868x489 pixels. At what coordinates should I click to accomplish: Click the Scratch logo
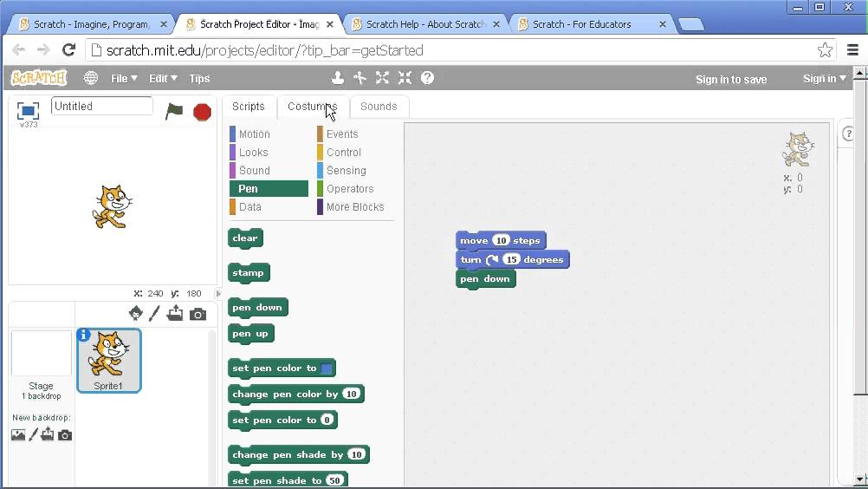coord(39,78)
